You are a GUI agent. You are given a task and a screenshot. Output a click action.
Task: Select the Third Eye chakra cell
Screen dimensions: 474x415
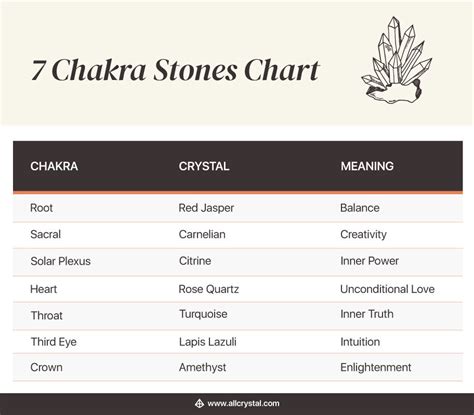[x=54, y=342]
